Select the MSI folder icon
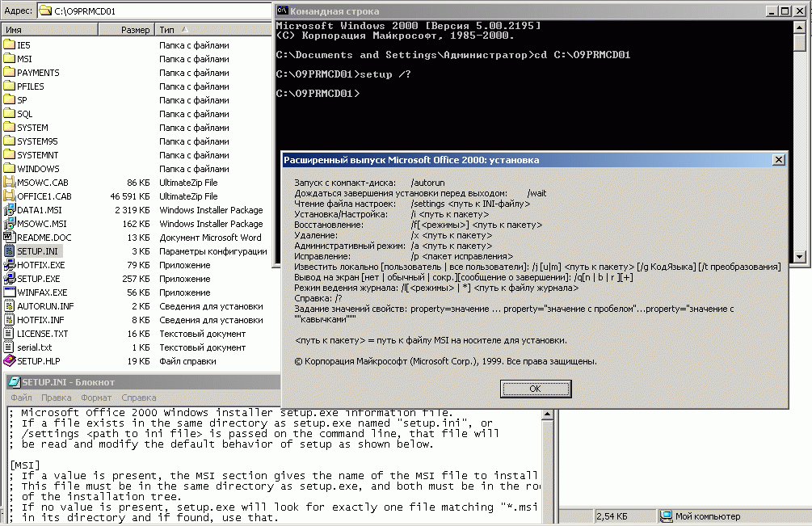The height and width of the screenshot is (526, 812). click(10, 58)
